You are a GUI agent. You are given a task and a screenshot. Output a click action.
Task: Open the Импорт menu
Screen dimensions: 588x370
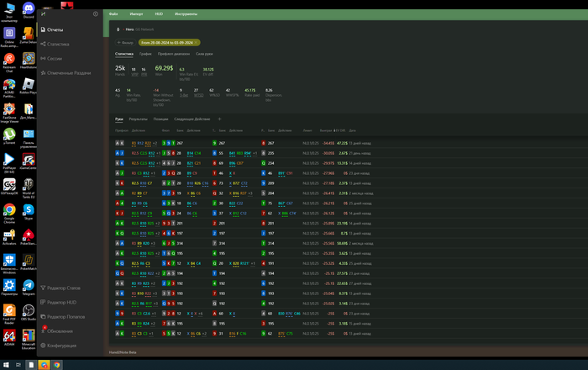[136, 14]
